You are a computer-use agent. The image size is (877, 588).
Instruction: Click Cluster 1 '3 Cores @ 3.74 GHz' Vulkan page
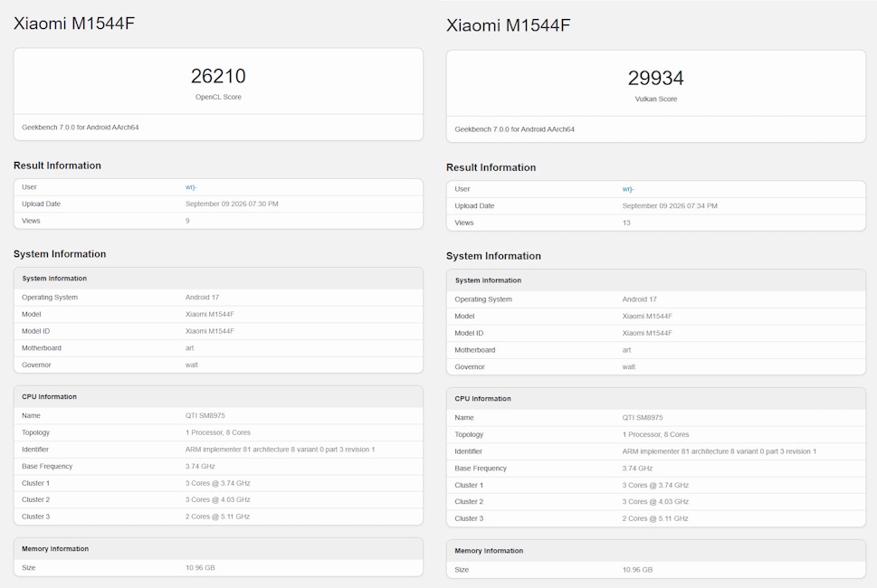click(x=655, y=486)
